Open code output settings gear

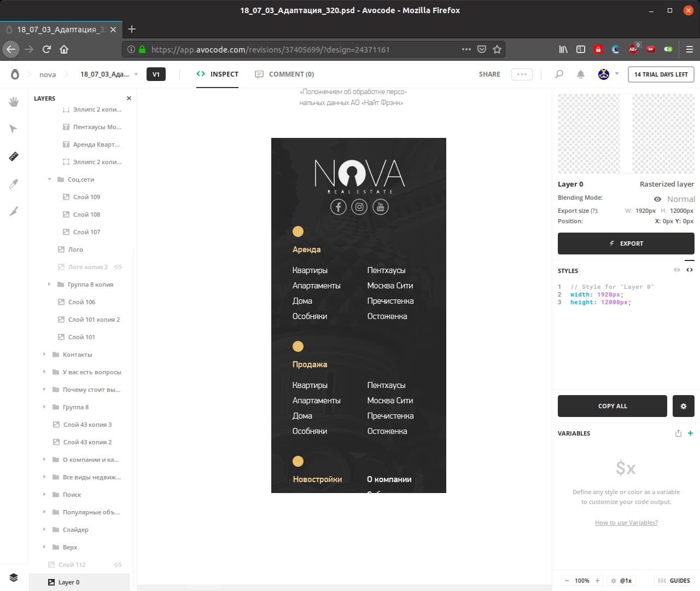click(x=684, y=406)
